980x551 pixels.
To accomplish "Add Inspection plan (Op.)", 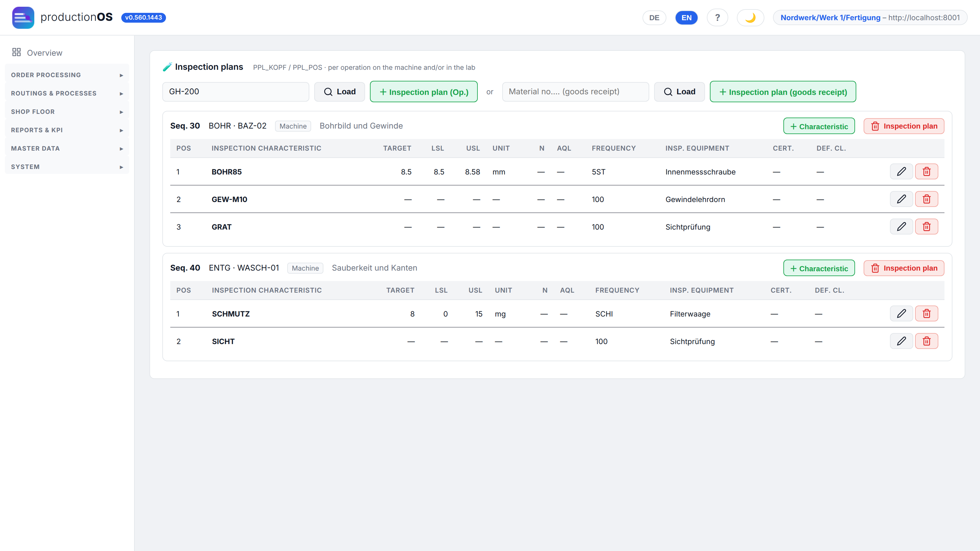I will [424, 92].
